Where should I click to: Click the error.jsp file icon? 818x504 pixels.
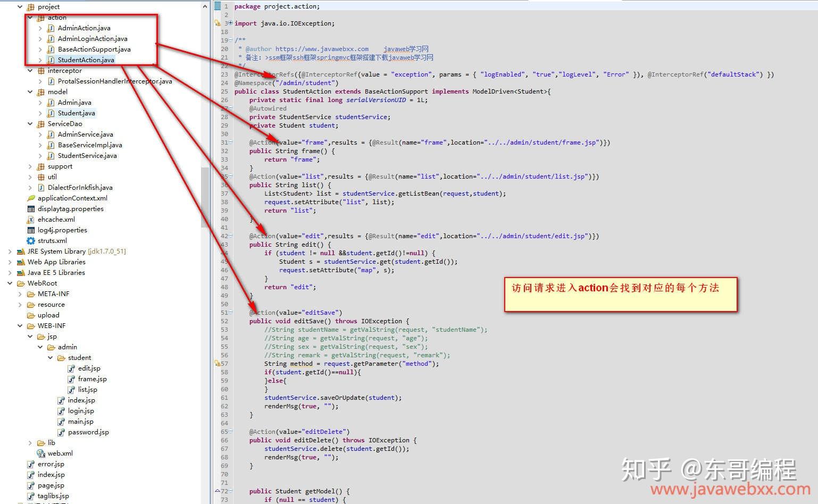click(x=31, y=464)
